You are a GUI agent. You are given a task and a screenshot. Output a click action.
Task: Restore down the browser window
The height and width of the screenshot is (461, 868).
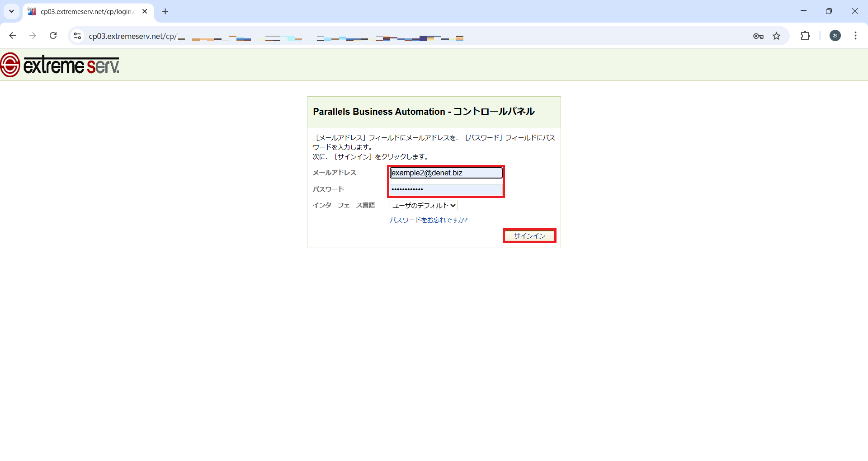click(829, 11)
